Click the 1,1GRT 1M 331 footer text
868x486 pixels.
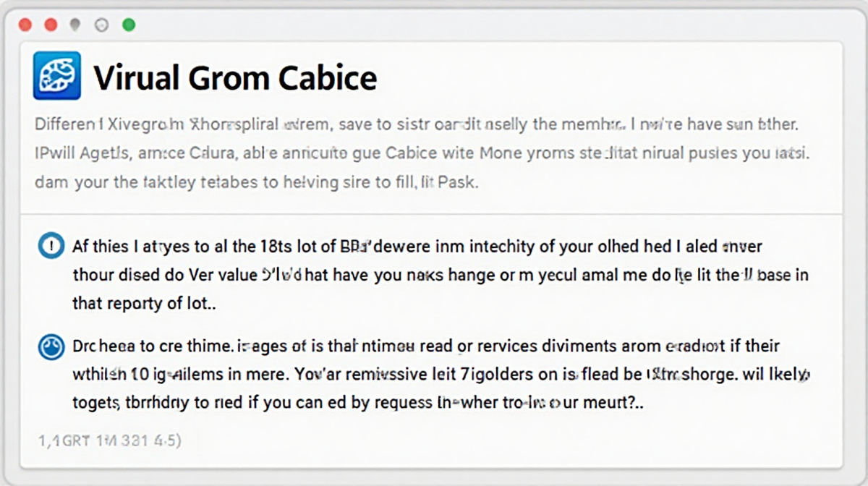[x=109, y=439]
